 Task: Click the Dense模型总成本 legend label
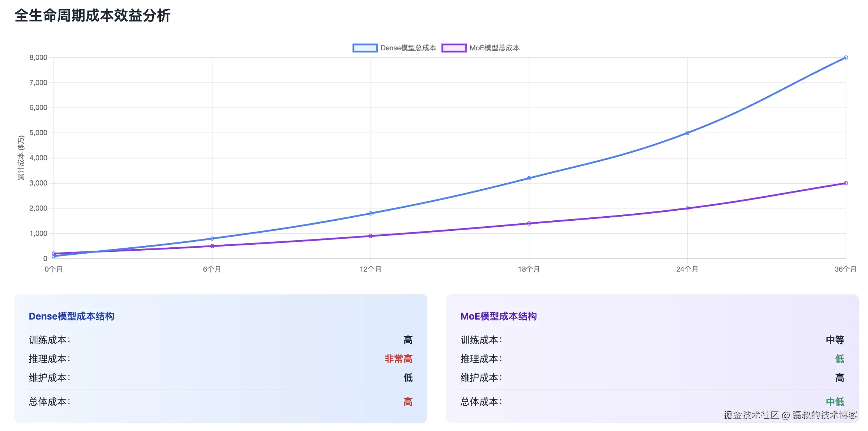click(x=408, y=48)
